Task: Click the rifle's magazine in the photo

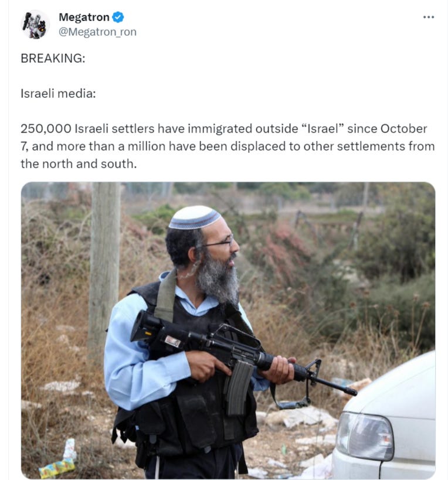Action: 239,387
